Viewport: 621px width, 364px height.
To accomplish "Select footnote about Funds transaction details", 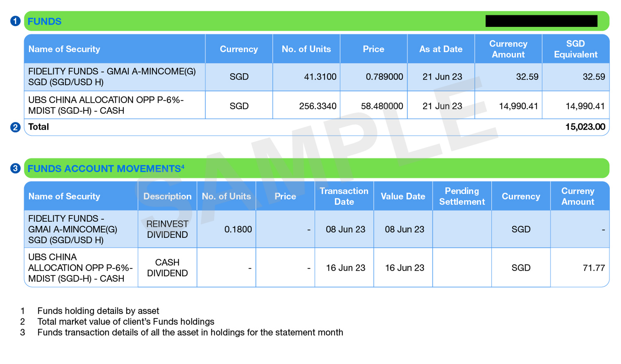I will click(x=190, y=333).
